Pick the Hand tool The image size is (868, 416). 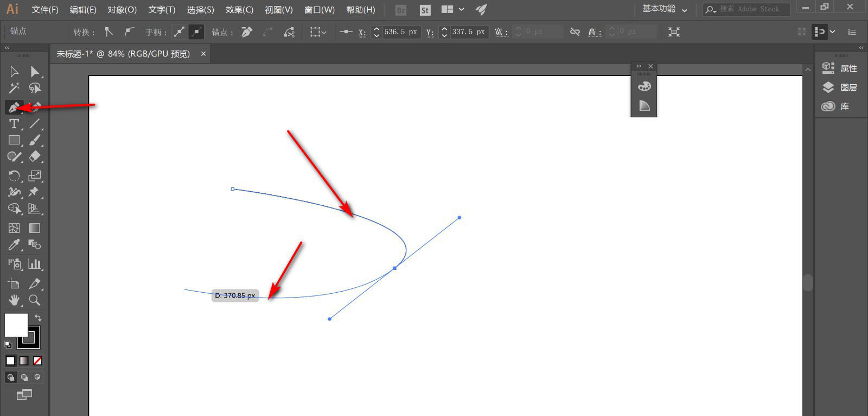[14, 300]
